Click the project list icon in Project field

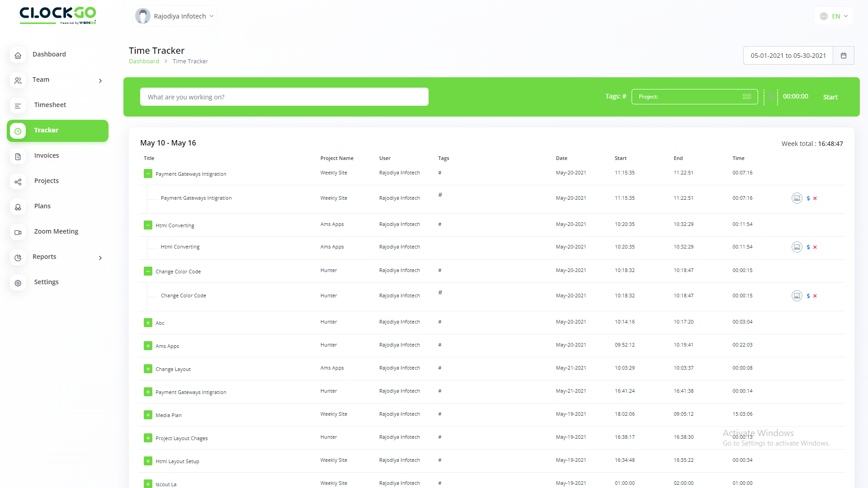[x=746, y=97]
